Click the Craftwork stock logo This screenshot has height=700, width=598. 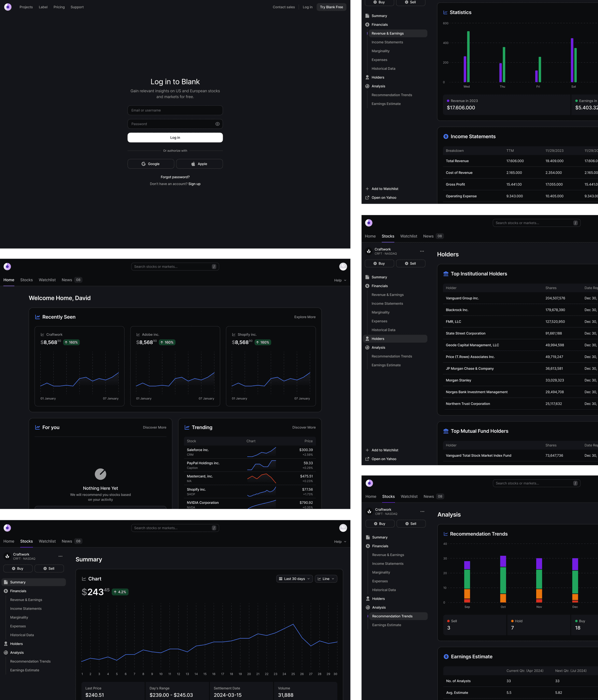pyautogui.click(x=7, y=556)
